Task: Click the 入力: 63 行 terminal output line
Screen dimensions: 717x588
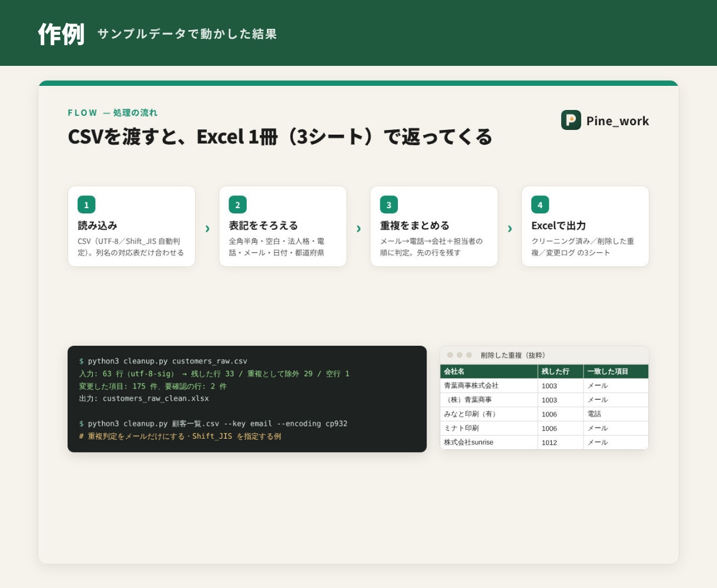Action: tap(214, 373)
